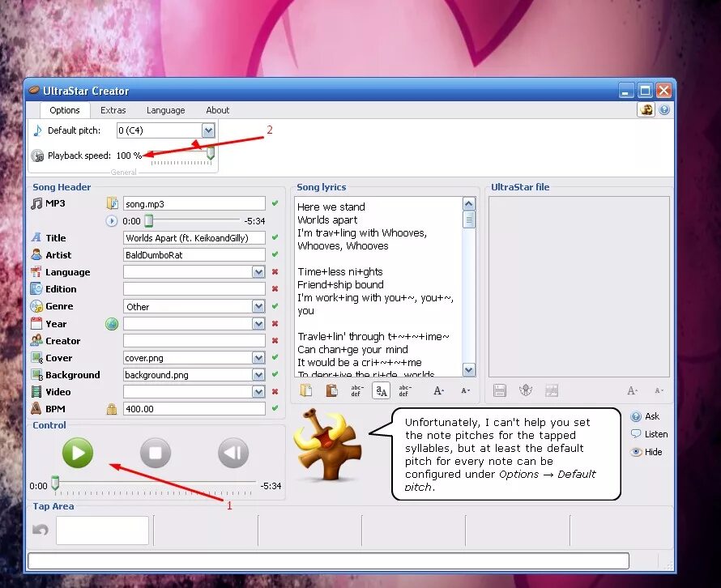This screenshot has height=588, width=721.
Task: Click the copy lyrics icon under Song lyrics
Action: click(306, 390)
